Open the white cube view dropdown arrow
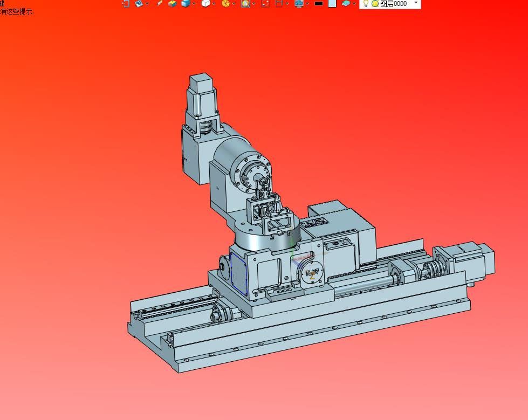 click(x=214, y=4)
